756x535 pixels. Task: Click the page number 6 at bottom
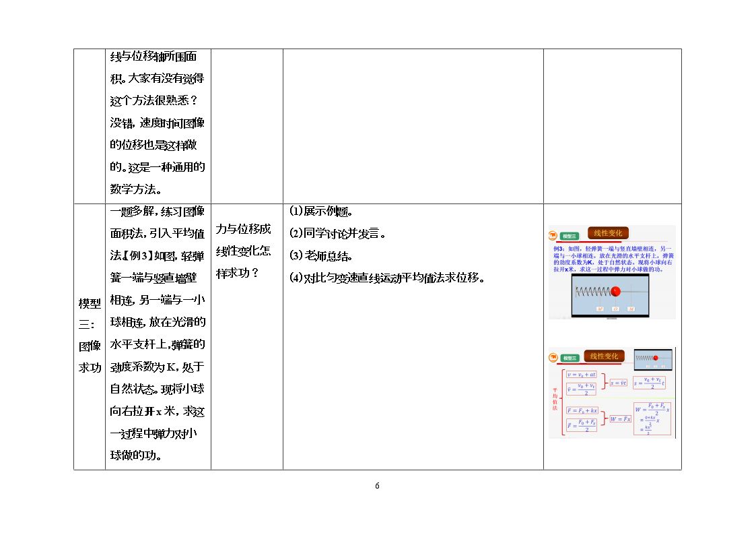377,485
